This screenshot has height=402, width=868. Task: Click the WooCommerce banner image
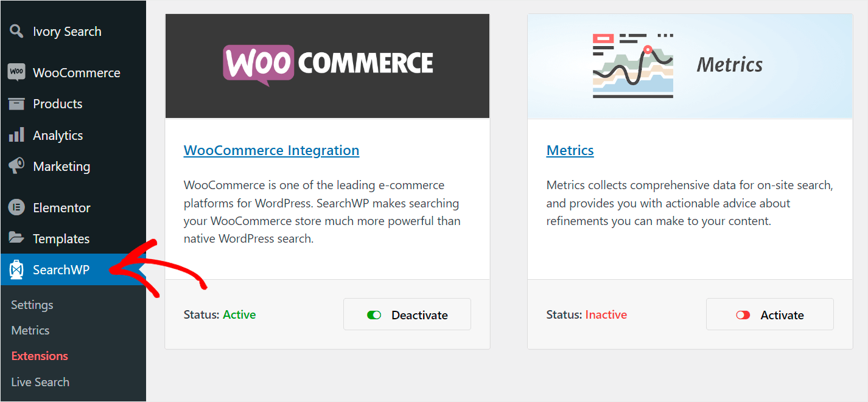[x=327, y=66]
